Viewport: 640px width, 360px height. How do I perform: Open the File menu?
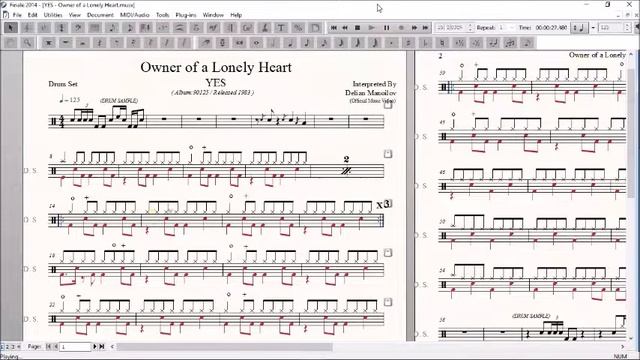point(17,15)
